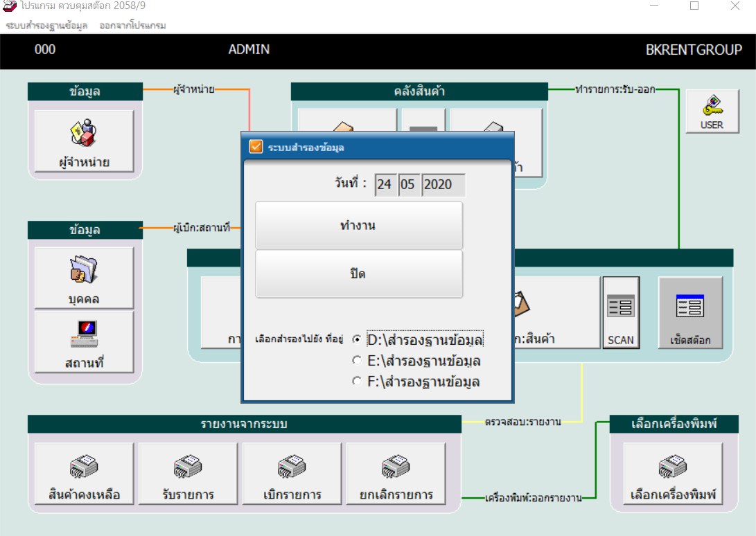Screen dimensions: 756x536
Task: Open the ออกจากโปรแกรม menu
Action: pos(132,26)
